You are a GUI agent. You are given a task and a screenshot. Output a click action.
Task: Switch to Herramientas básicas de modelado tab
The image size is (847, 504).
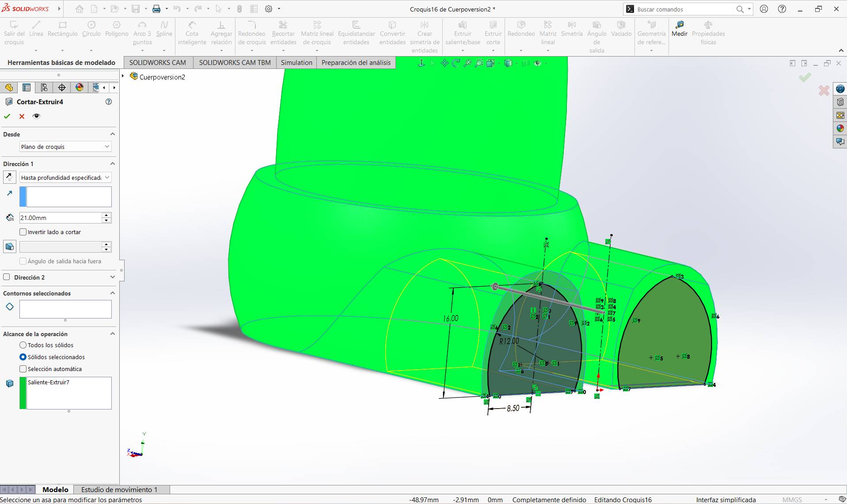pyautogui.click(x=61, y=63)
